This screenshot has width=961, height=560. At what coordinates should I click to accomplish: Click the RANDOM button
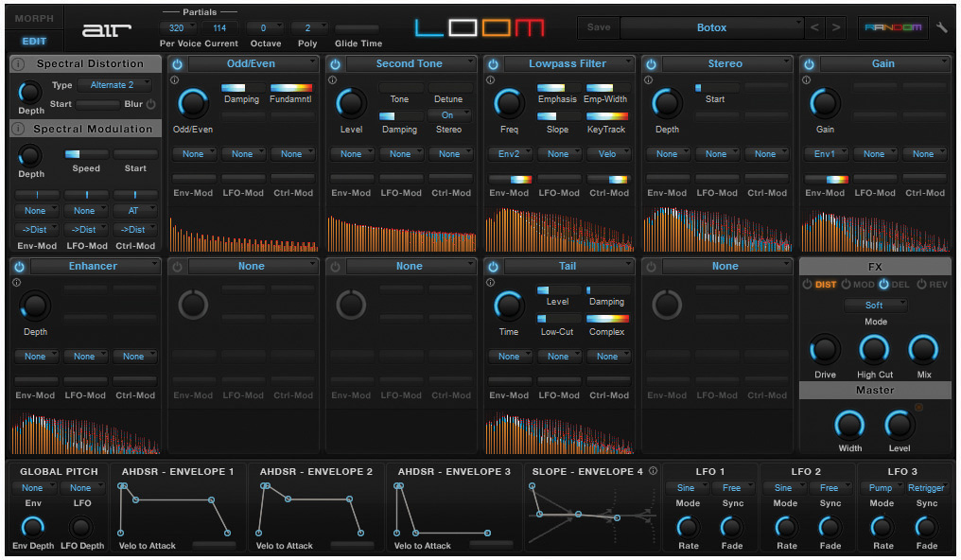(893, 27)
